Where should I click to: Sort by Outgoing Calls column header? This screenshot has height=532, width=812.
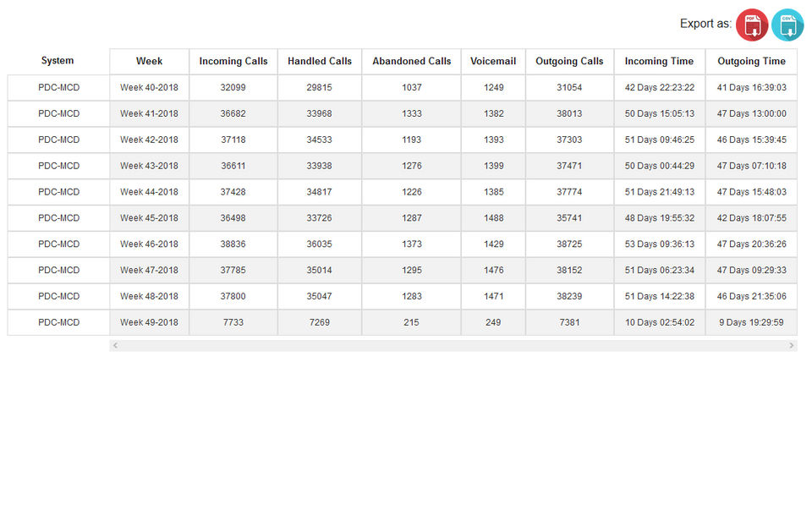[x=569, y=61]
